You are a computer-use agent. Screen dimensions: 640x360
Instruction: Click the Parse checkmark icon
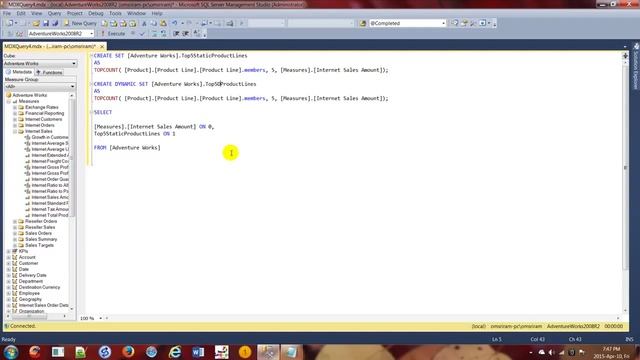pyautogui.click(x=142, y=33)
